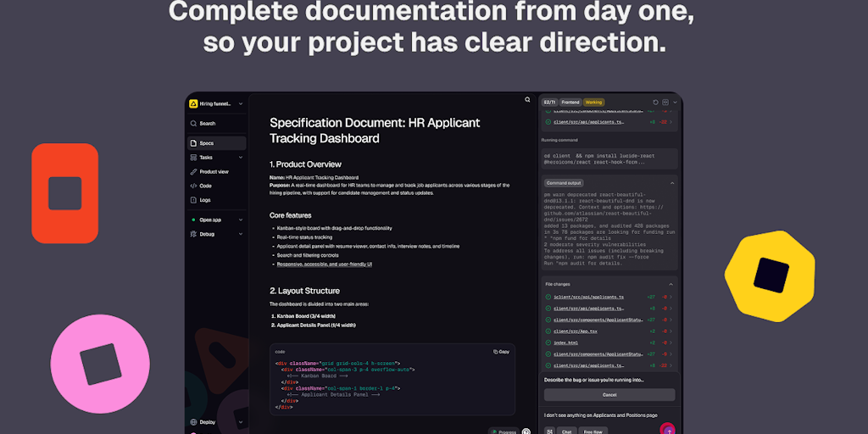Click the help icon beside Progress
The height and width of the screenshot is (434, 868).
coord(526,431)
